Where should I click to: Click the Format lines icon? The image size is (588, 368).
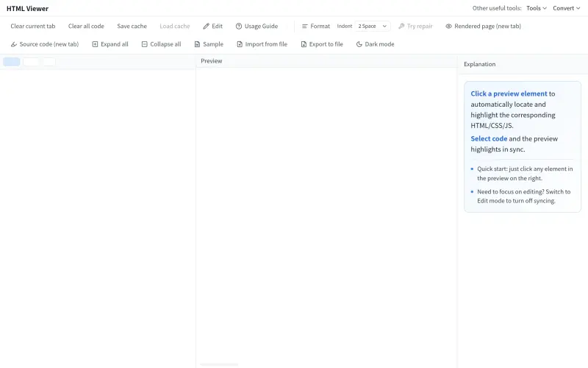[304, 26]
